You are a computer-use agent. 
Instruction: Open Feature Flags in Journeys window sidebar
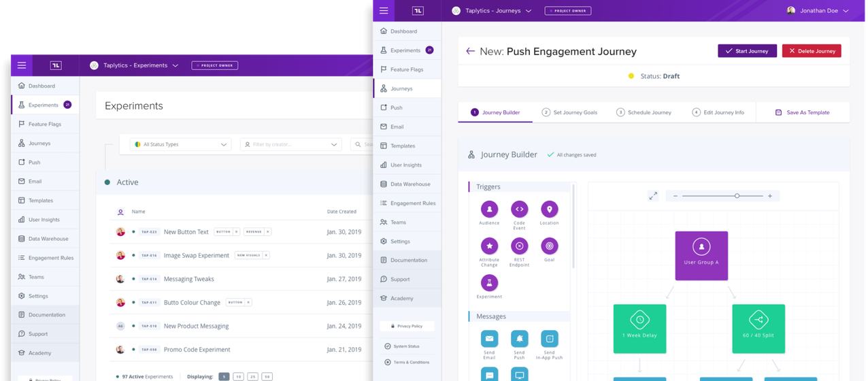coord(407,69)
